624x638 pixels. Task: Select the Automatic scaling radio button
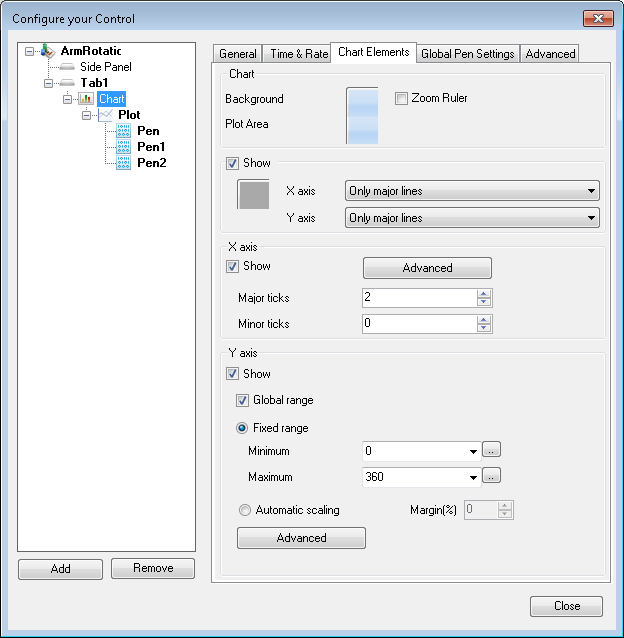pos(245,510)
